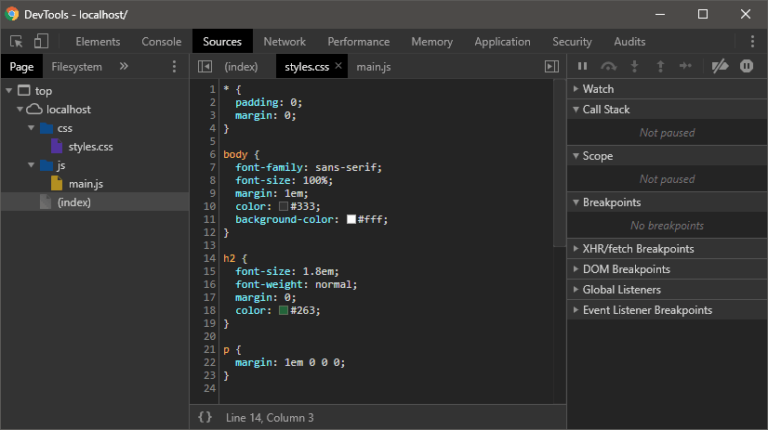Open main.js in the file tree
The height and width of the screenshot is (430, 768).
(x=85, y=184)
